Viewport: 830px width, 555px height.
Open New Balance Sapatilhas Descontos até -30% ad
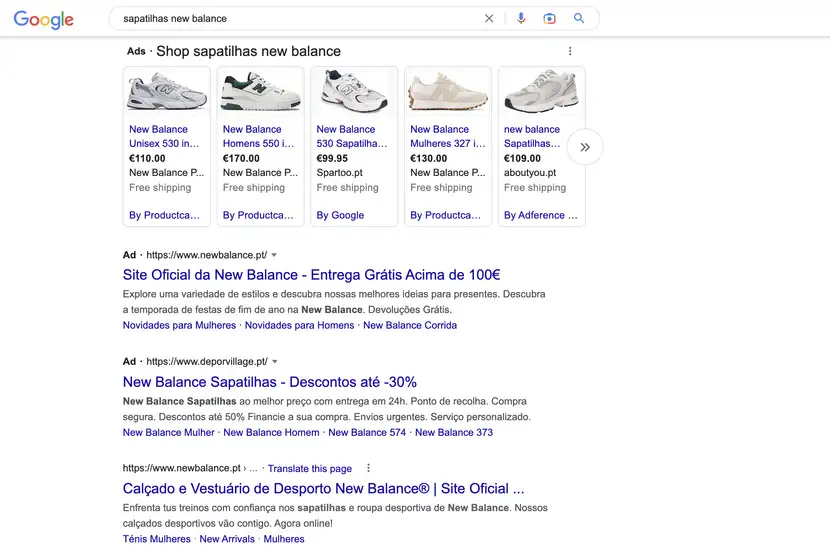(269, 382)
